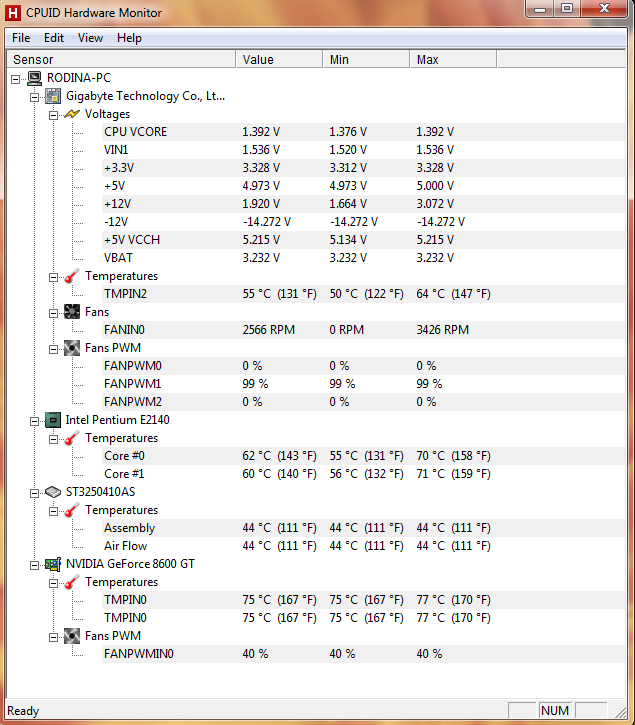Screen dimensions: 635x725
Task: Click the NUM status bar indicator
Action: [555, 711]
